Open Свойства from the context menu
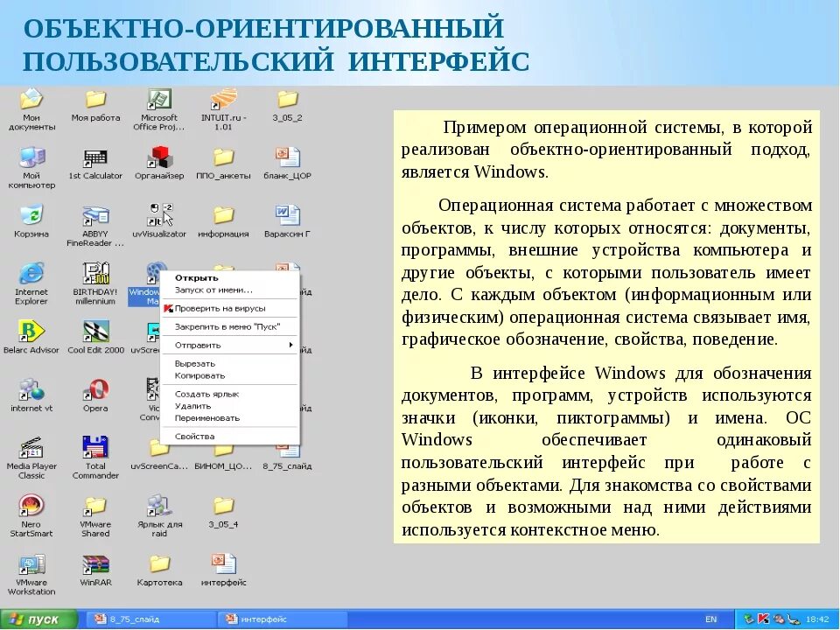The height and width of the screenshot is (630, 840). click(229, 437)
